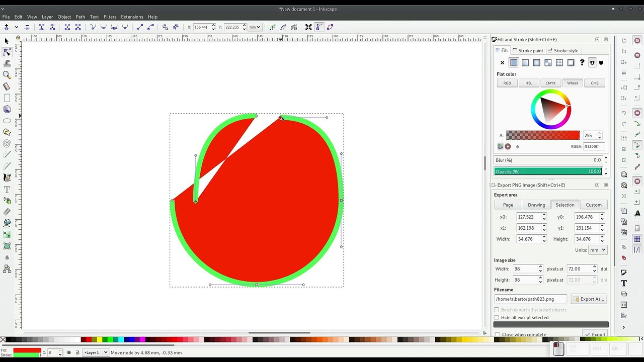Select the Selector arrow tool

(x=7, y=41)
